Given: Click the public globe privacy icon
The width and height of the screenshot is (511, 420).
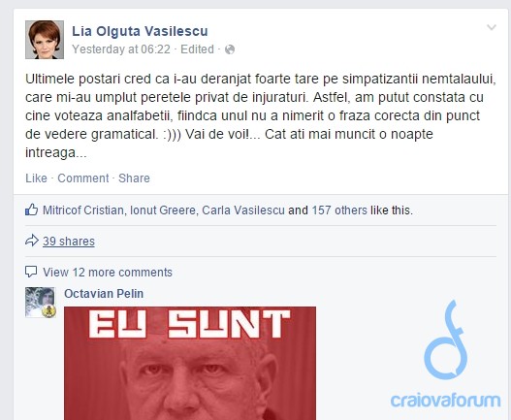Looking at the screenshot, I should coord(230,49).
